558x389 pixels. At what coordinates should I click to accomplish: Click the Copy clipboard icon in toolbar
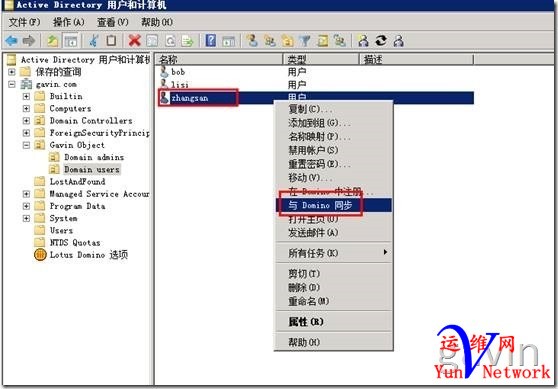coord(111,41)
